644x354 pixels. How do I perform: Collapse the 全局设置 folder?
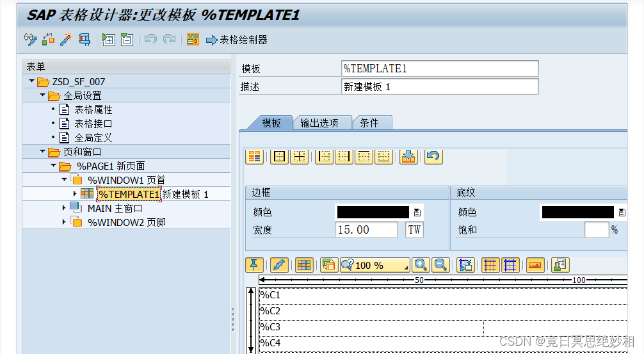[42, 95]
